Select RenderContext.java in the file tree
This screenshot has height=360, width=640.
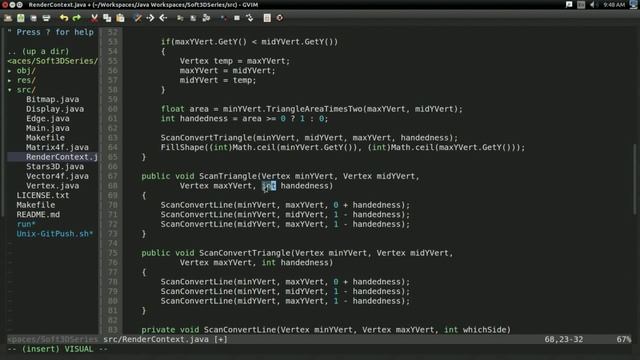click(x=62, y=157)
